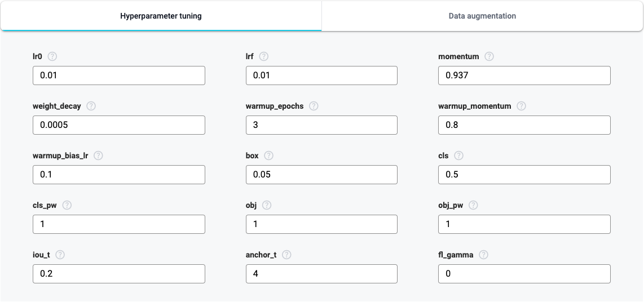
Task: Click the help icon next to lr0
Action: tap(52, 56)
